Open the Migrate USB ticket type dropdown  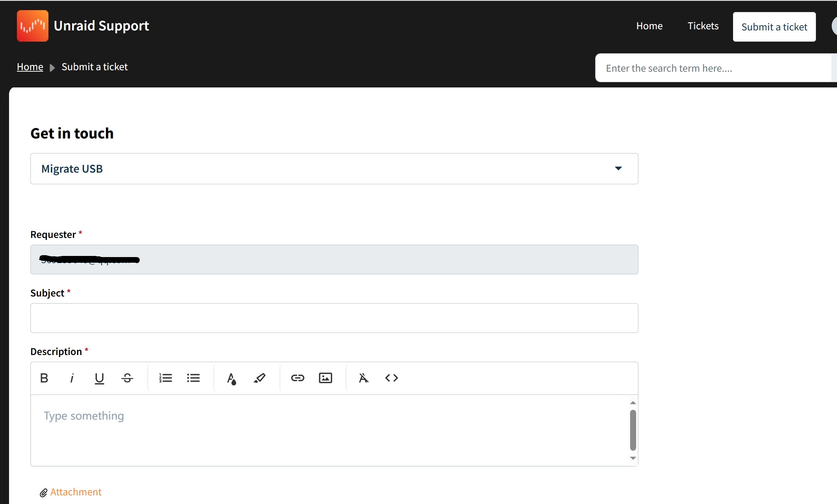[334, 169]
